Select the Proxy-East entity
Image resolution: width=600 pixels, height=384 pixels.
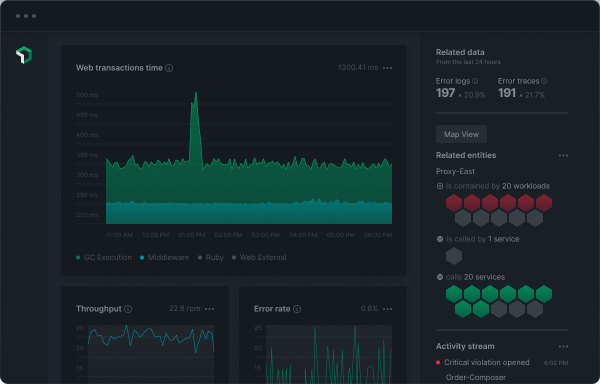455,171
